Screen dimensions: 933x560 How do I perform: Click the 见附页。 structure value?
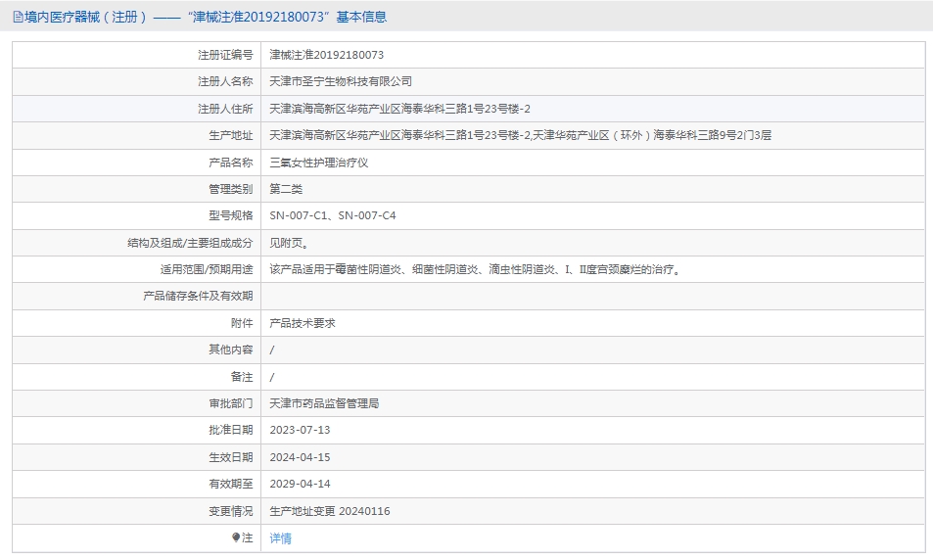pyautogui.click(x=289, y=243)
